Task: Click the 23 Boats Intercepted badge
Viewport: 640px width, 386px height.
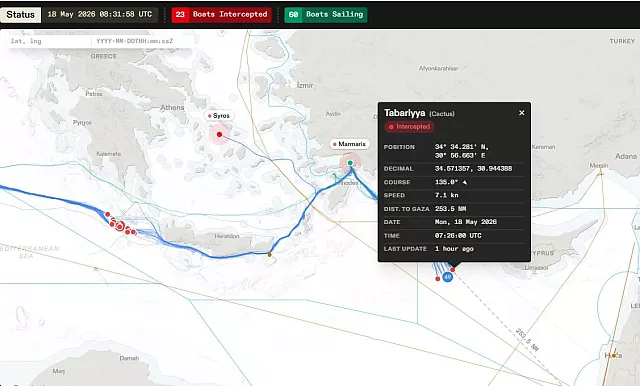Action: pyautogui.click(x=221, y=15)
